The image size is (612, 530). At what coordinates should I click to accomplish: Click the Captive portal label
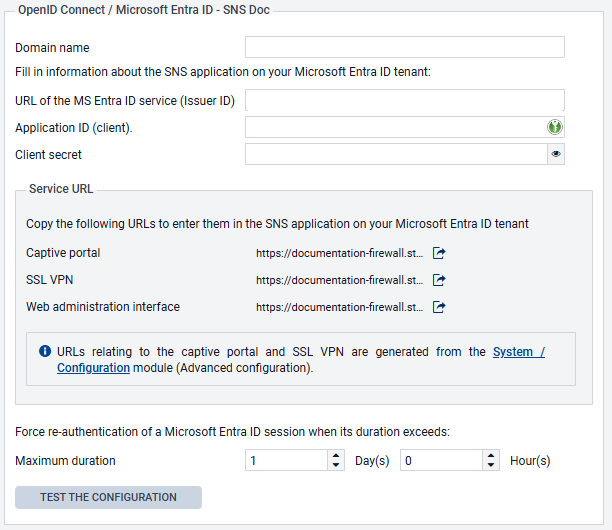(x=63, y=253)
